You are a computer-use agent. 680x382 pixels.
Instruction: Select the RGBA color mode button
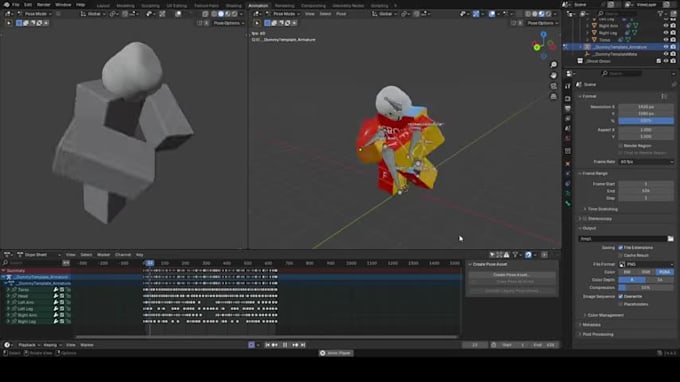tap(664, 272)
